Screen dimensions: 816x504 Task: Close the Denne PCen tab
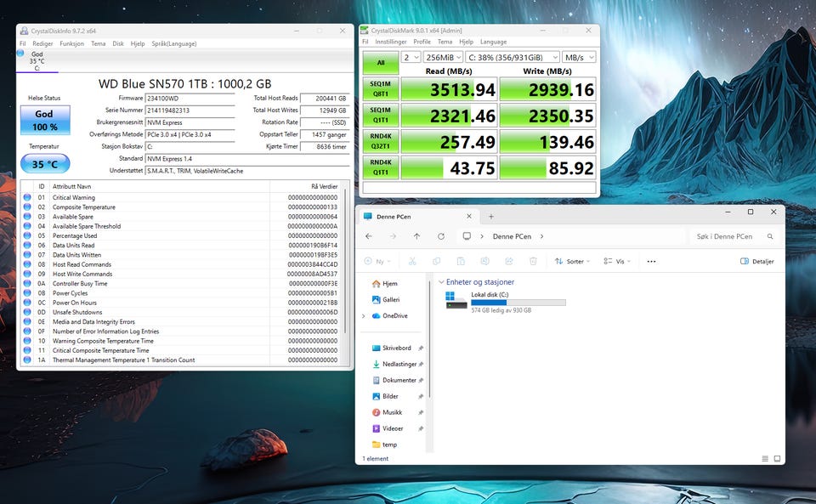pos(469,216)
